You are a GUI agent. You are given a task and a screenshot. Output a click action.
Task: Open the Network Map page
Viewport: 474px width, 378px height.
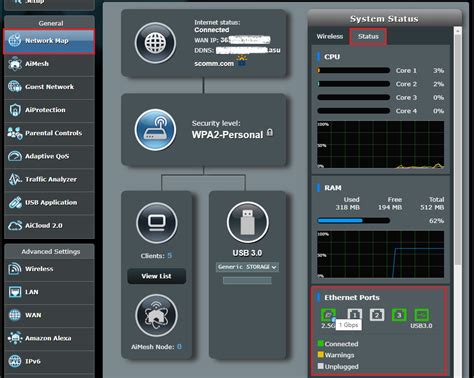(49, 41)
